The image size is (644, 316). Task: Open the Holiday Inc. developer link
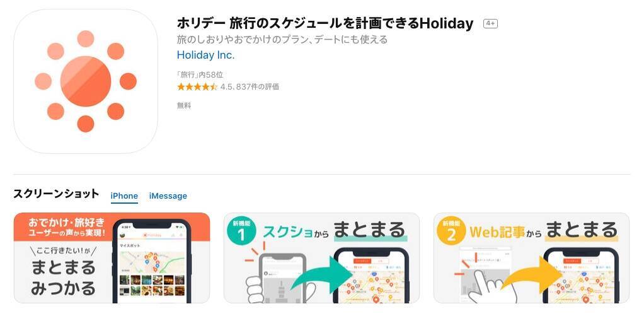[206, 55]
